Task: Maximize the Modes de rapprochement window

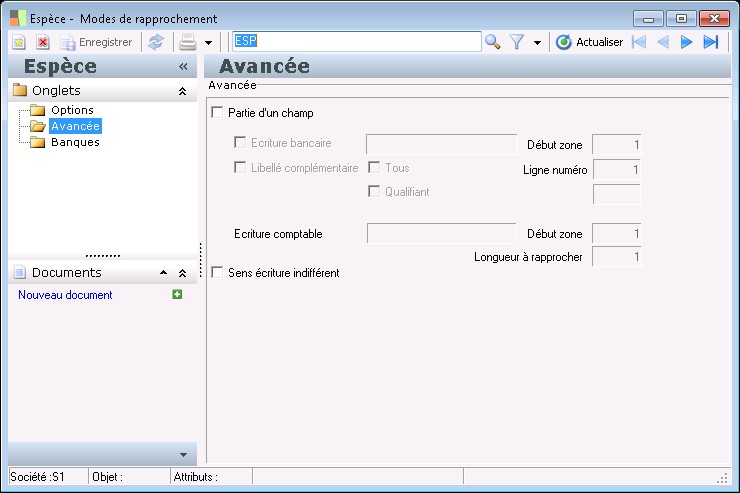Action: [681, 19]
